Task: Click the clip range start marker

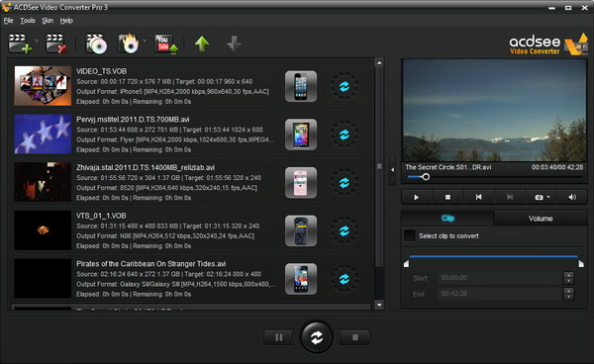Action: 406,263
